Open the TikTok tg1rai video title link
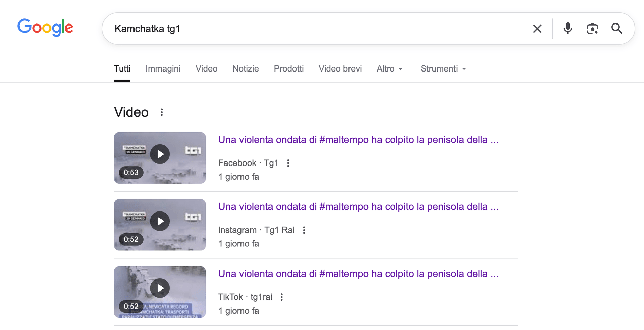The height and width of the screenshot is (330, 644). pyautogui.click(x=358, y=274)
